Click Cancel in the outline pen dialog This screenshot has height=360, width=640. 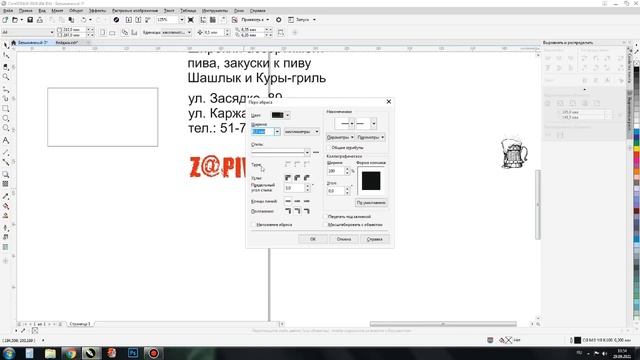pyautogui.click(x=344, y=239)
